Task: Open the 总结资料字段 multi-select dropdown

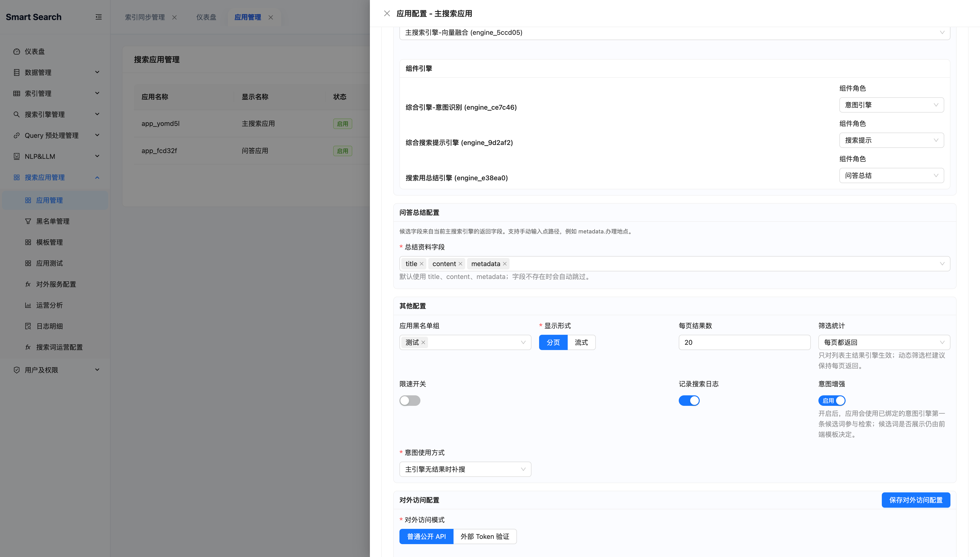Action: click(674, 264)
